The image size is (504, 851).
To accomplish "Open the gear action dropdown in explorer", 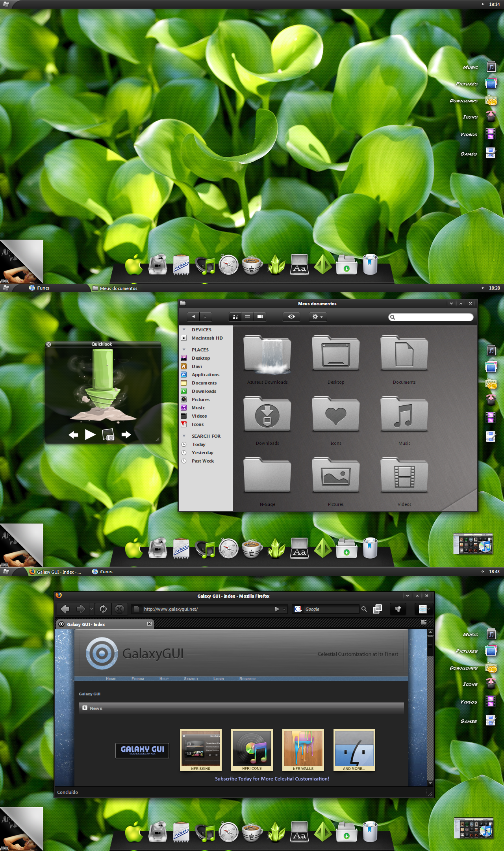I will pyautogui.click(x=317, y=316).
